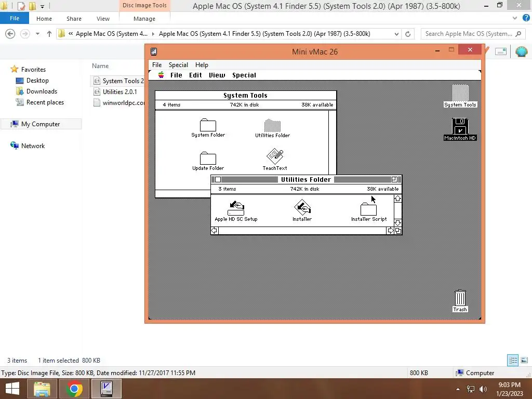The image size is (532, 399).
Task: Click the Utilities Folder grow box
Action: coord(398,231)
